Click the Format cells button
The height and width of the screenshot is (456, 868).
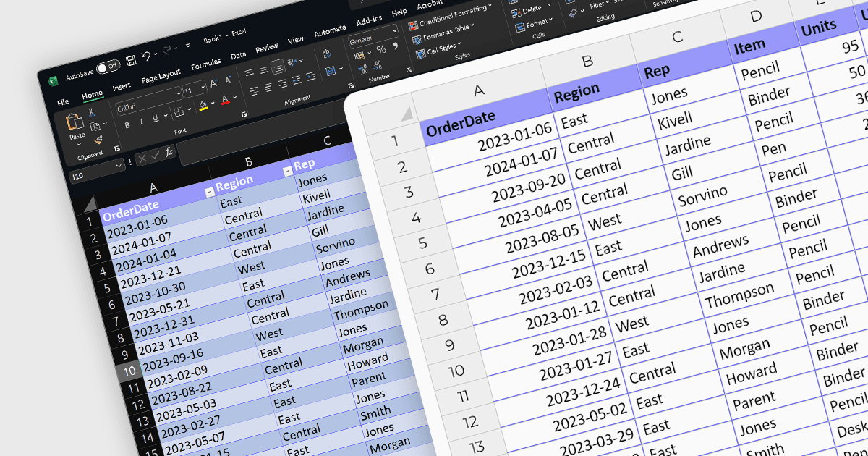click(x=533, y=25)
